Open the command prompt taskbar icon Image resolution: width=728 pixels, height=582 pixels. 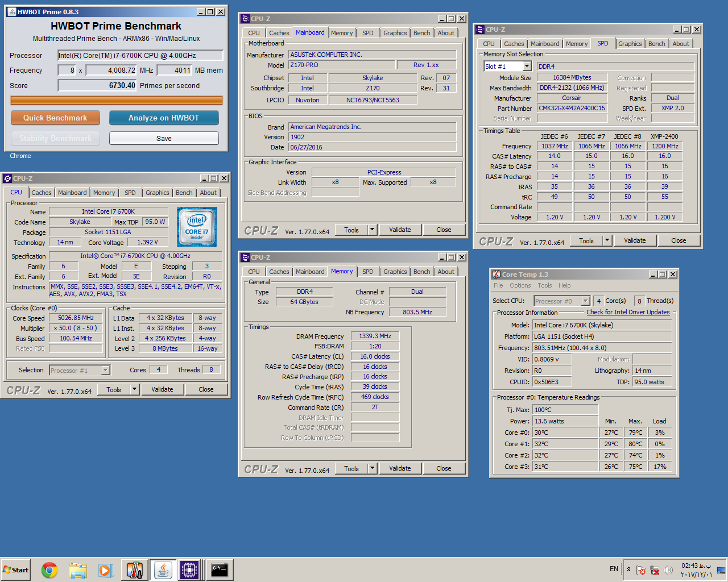[x=220, y=569]
